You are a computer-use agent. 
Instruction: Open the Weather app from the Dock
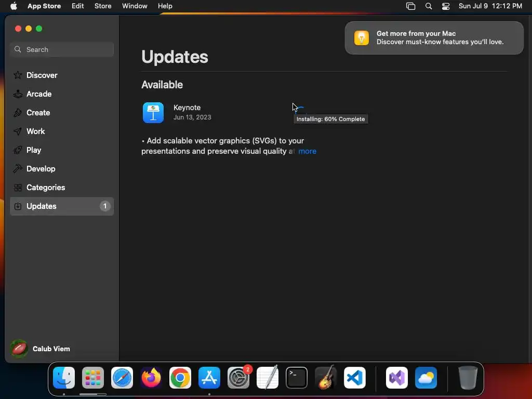pos(426,378)
